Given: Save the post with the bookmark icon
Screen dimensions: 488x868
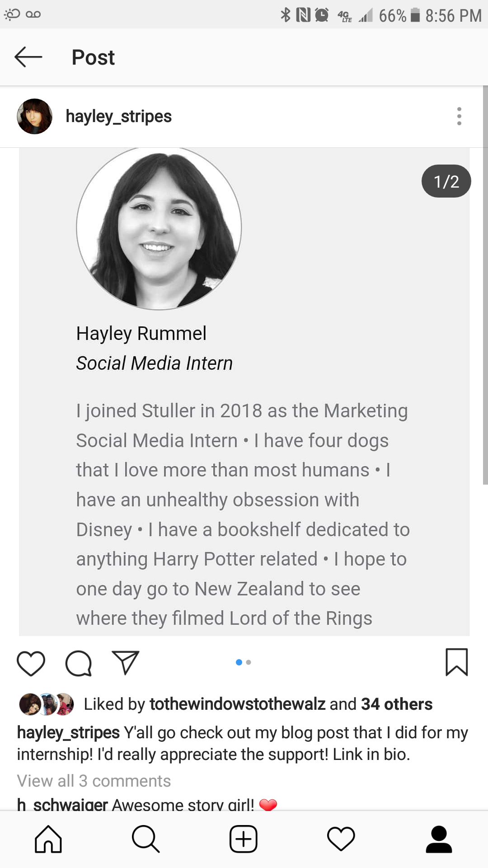Looking at the screenshot, I should point(456,662).
